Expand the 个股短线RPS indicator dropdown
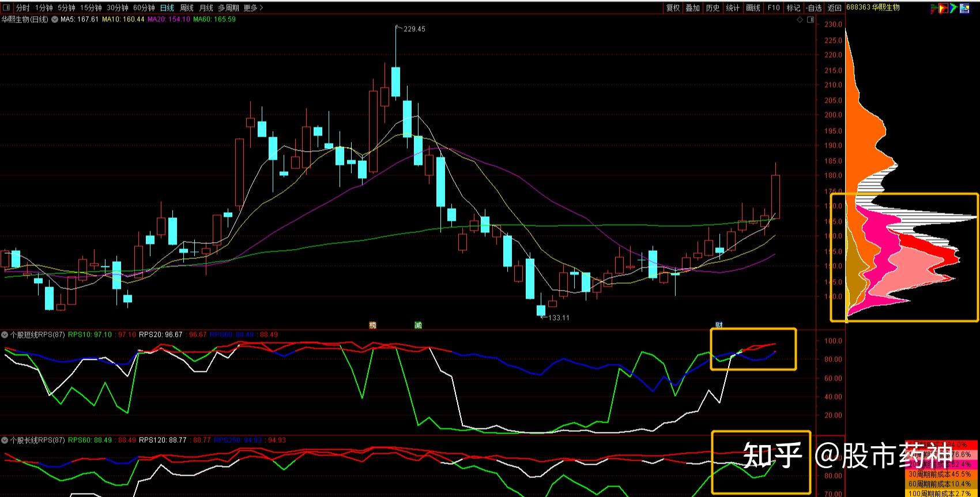Viewport: 980px width, 497px height. (x=5, y=334)
